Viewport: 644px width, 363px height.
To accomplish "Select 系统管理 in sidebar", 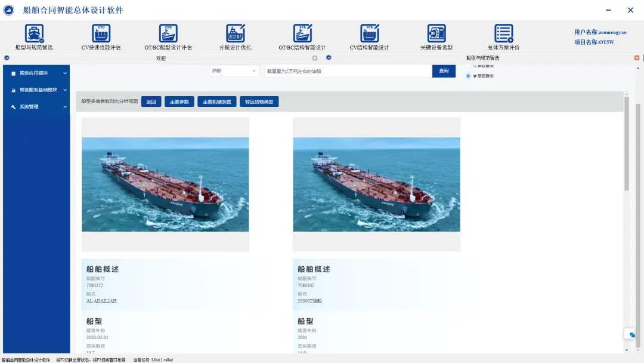I will [x=29, y=107].
